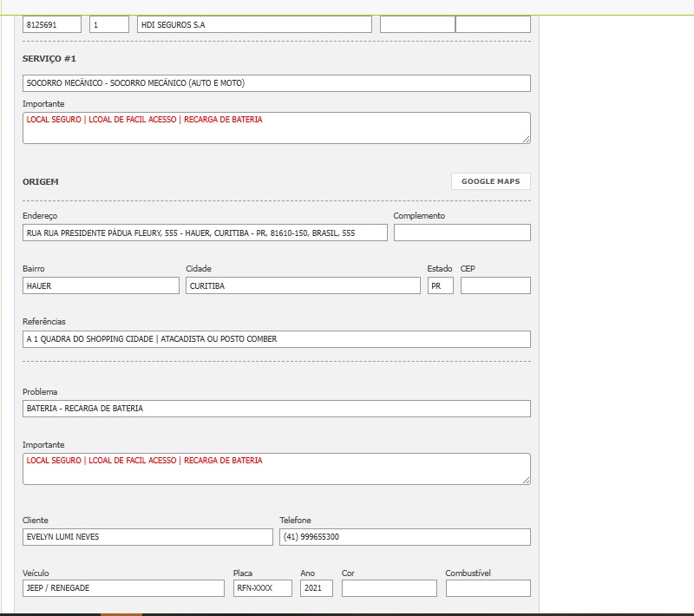694x616 pixels.
Task: Click the Referências input field
Action: (276, 339)
